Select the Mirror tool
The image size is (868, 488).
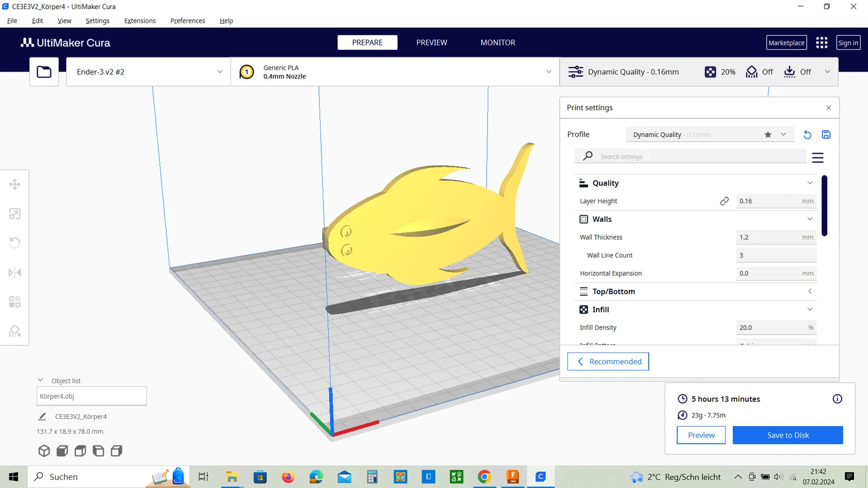15,272
